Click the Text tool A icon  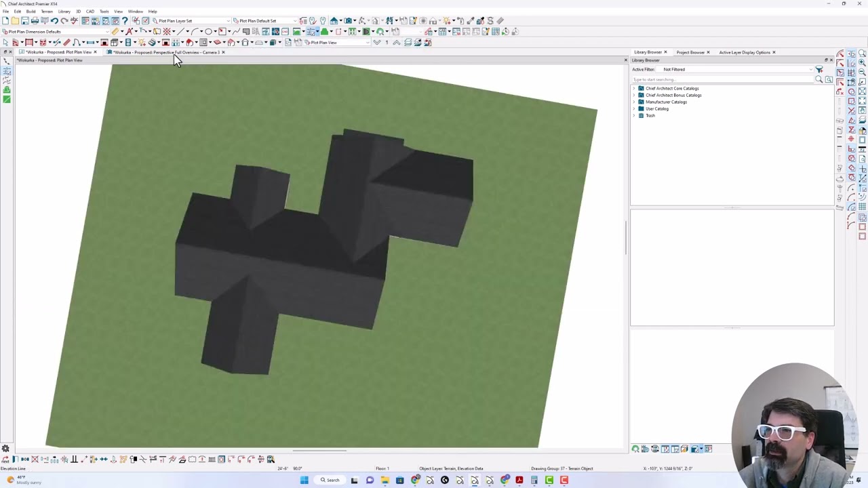tap(129, 32)
